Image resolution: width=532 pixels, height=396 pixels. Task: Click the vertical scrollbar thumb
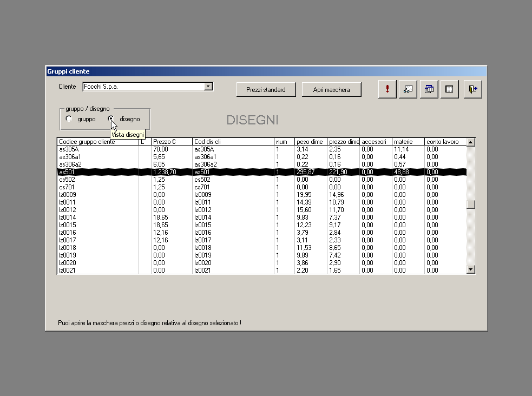pos(471,204)
